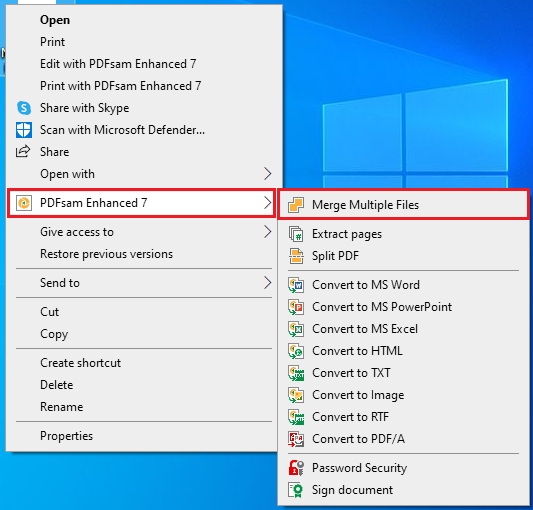
Task: Click the Convert to MS Excel icon
Action: pos(296,329)
